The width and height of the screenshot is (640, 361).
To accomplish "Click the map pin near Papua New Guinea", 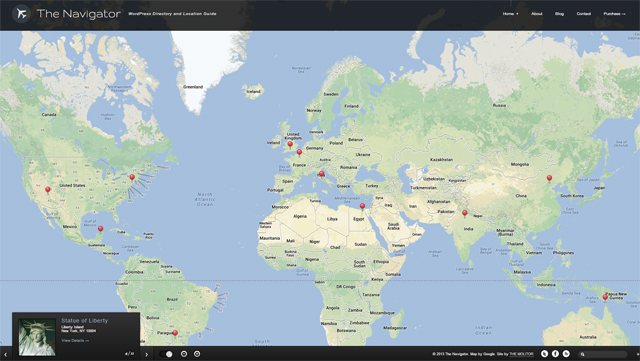I will click(605, 298).
